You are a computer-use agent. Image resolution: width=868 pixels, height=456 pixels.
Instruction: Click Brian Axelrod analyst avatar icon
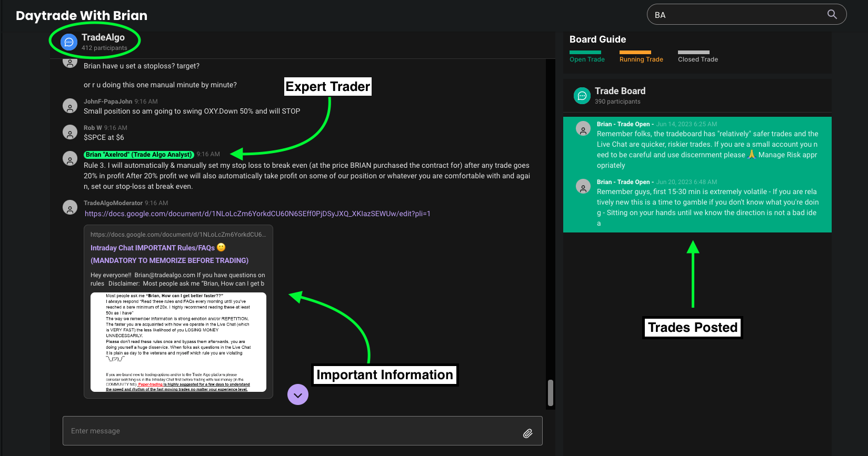point(70,158)
